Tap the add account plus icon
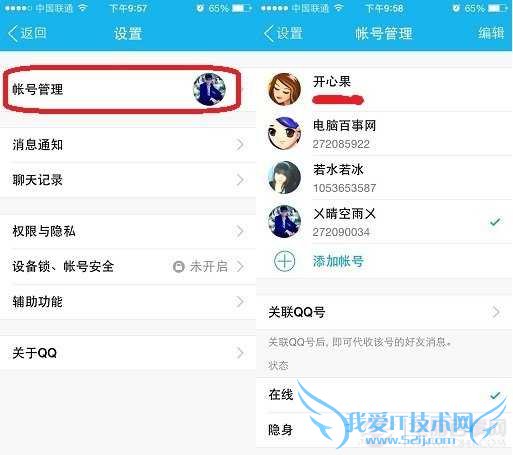The height and width of the screenshot is (455, 513). [284, 261]
